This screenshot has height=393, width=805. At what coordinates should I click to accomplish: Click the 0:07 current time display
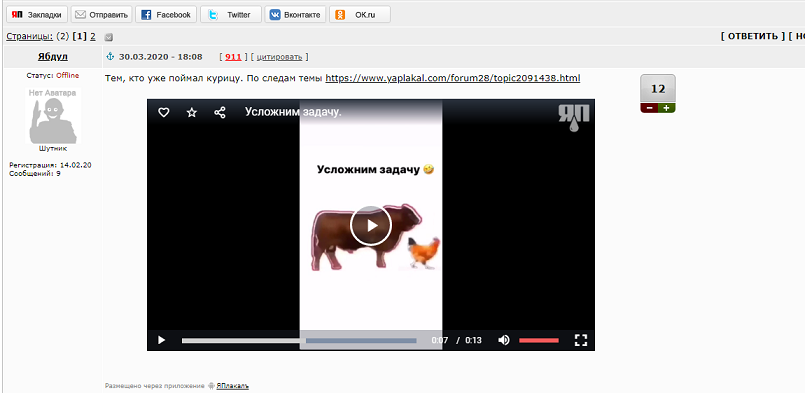tap(440, 340)
